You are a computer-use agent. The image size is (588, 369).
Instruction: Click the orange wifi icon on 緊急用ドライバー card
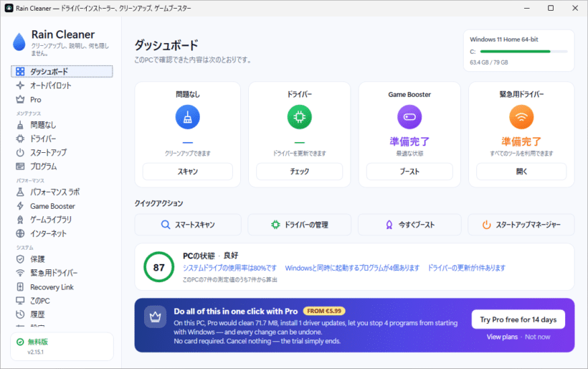click(521, 117)
